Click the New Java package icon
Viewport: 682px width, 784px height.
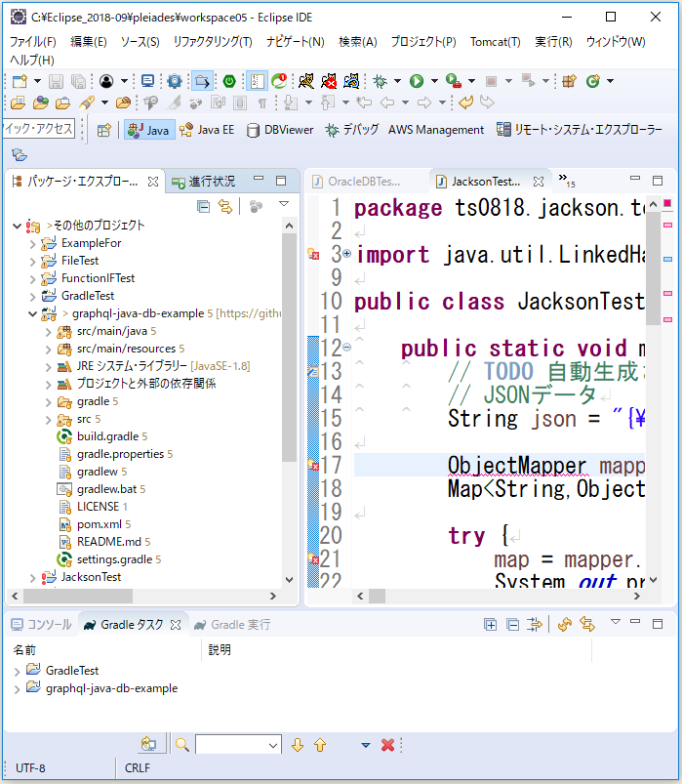[x=569, y=81]
